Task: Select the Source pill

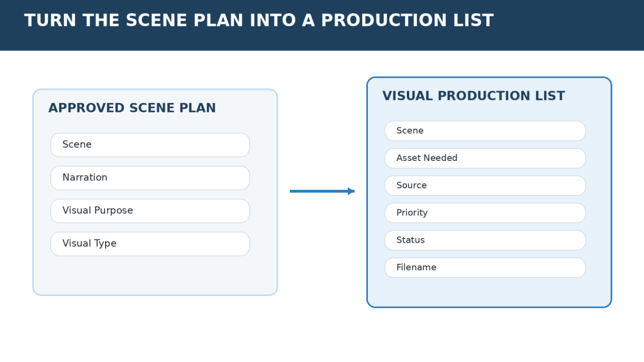Action: [x=485, y=185]
